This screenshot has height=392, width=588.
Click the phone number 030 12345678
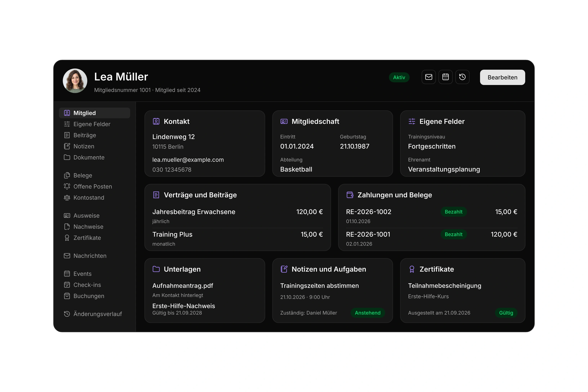172,170
